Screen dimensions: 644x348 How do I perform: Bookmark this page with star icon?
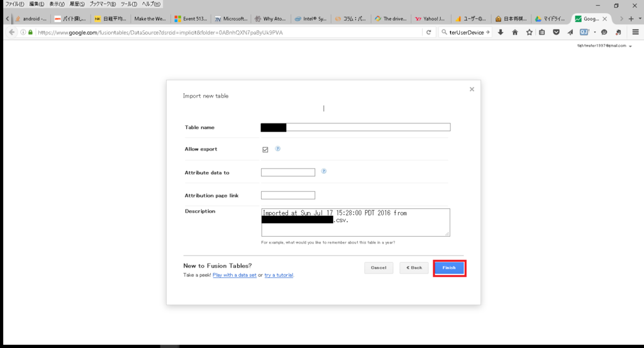[x=530, y=33]
